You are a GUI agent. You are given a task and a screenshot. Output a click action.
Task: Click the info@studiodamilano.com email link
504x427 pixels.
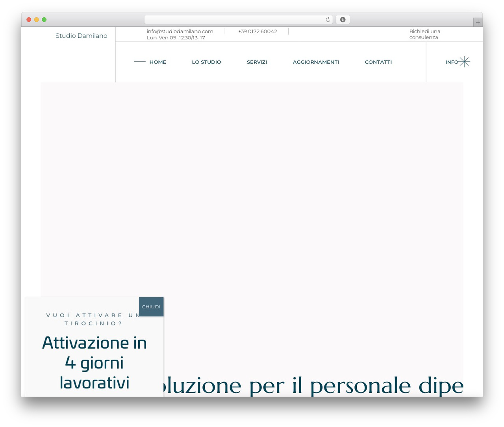[180, 32]
